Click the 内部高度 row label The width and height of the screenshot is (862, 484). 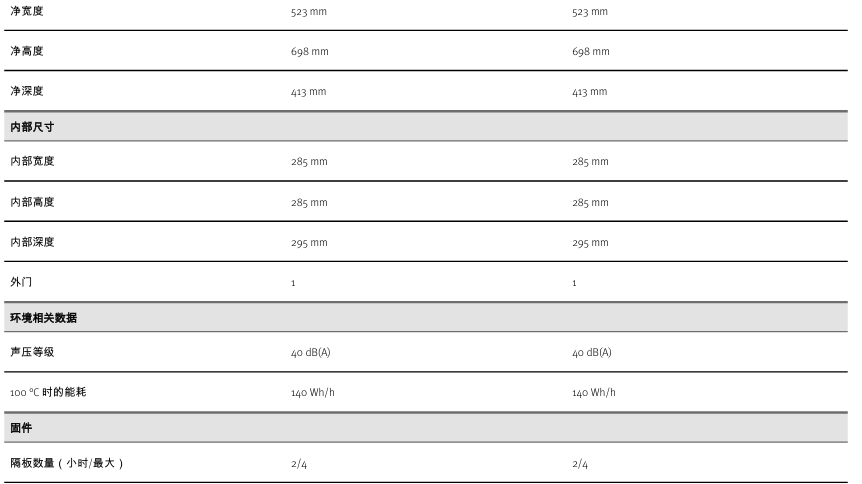click(32, 202)
